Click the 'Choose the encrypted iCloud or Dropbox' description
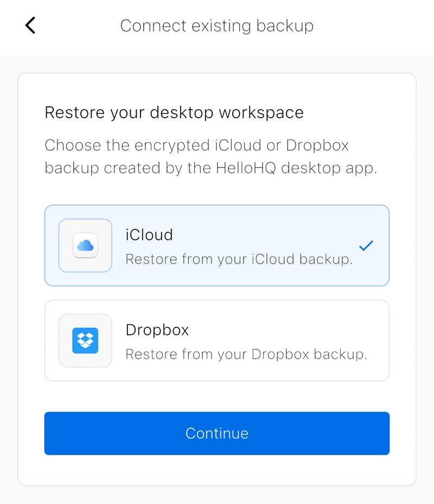This screenshot has height=504, width=434. tap(211, 157)
